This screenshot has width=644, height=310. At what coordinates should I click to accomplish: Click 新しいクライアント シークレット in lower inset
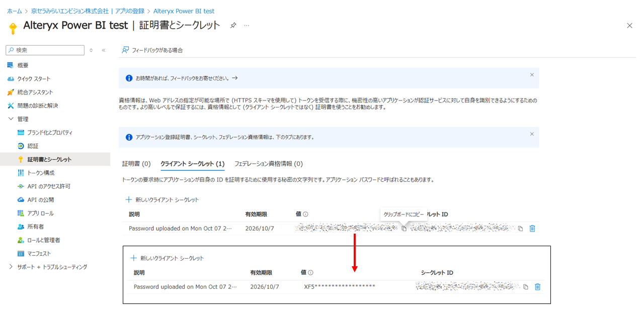[x=167, y=258]
